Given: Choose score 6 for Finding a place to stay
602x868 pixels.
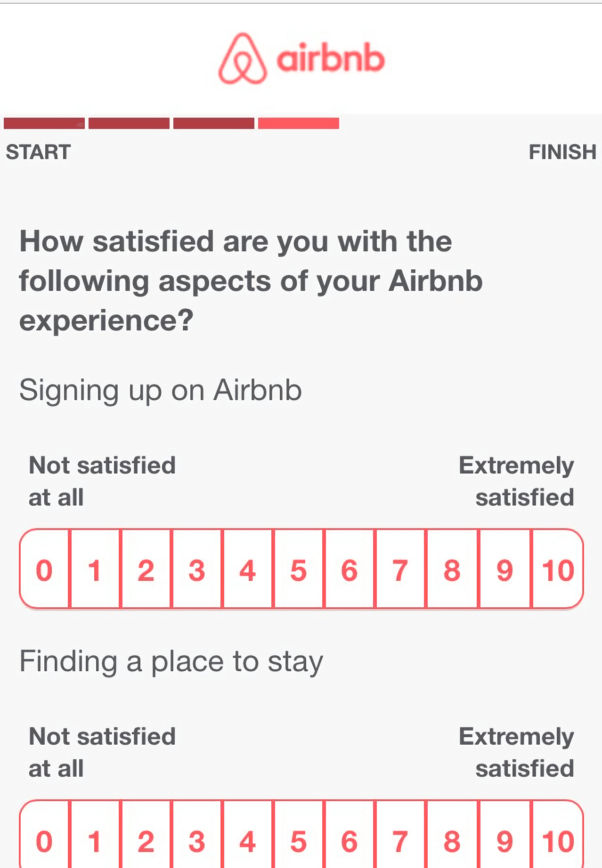Looking at the screenshot, I should pyautogui.click(x=350, y=843).
